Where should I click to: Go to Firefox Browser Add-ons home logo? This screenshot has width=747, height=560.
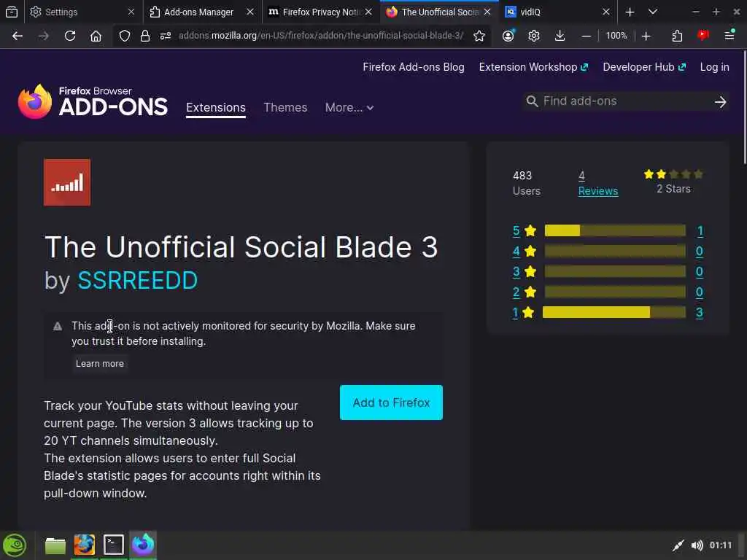[x=93, y=101]
